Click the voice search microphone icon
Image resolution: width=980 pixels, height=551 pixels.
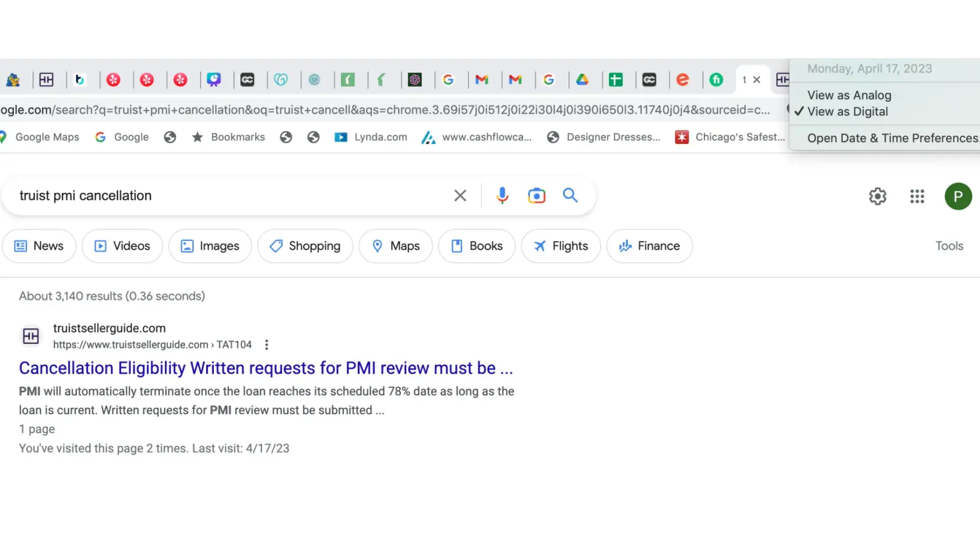tap(502, 196)
